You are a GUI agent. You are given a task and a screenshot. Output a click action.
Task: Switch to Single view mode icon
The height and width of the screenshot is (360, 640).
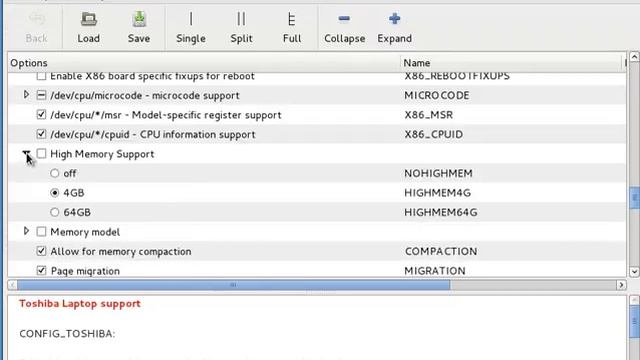point(191,19)
